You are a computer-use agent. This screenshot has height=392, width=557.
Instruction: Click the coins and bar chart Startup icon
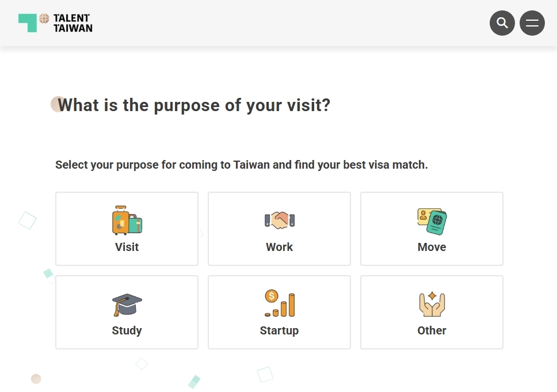[x=280, y=303]
